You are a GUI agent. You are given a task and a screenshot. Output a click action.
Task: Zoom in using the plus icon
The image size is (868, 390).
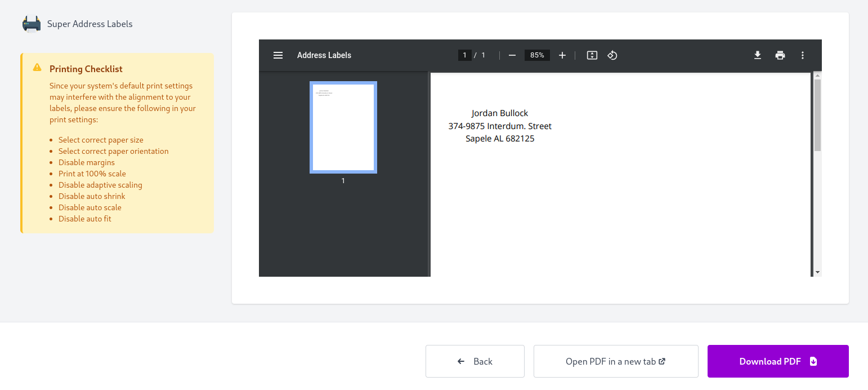pyautogui.click(x=562, y=55)
